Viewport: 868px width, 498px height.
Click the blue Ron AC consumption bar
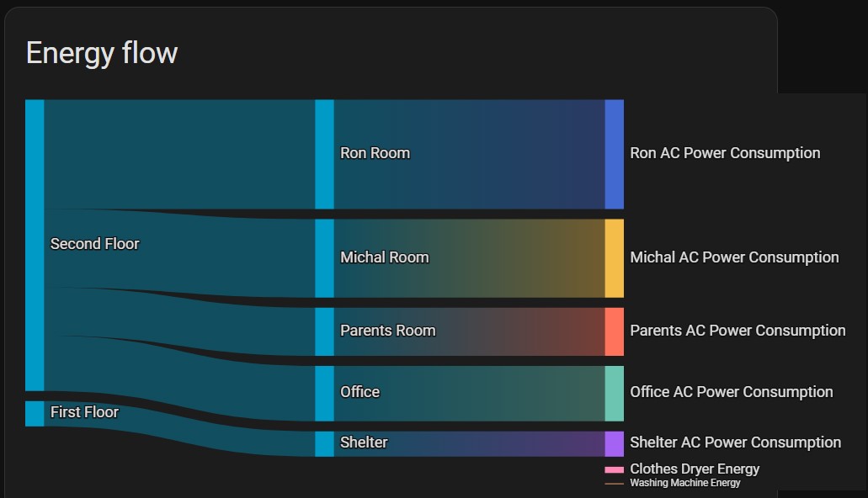click(x=614, y=154)
